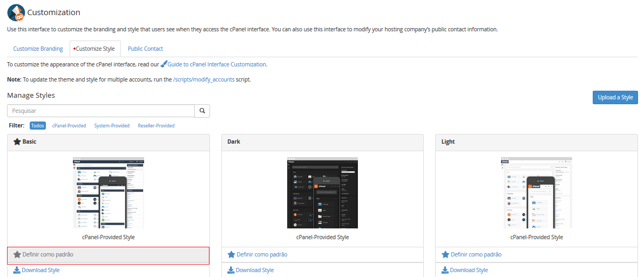Image resolution: width=644 pixels, height=277 pixels.
Task: Click the star icon for Dark default
Action: point(231,254)
